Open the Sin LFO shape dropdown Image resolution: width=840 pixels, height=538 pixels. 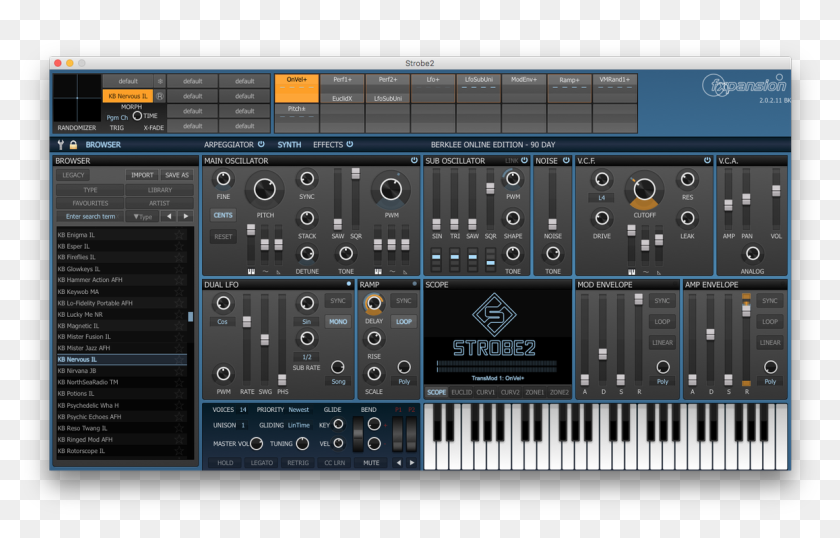pyautogui.click(x=306, y=322)
